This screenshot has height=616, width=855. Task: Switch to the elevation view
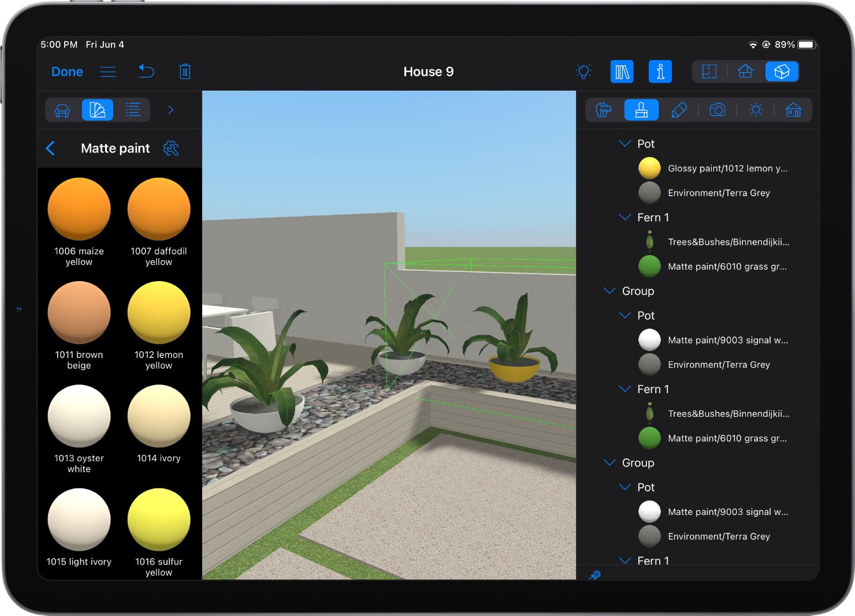point(745,72)
